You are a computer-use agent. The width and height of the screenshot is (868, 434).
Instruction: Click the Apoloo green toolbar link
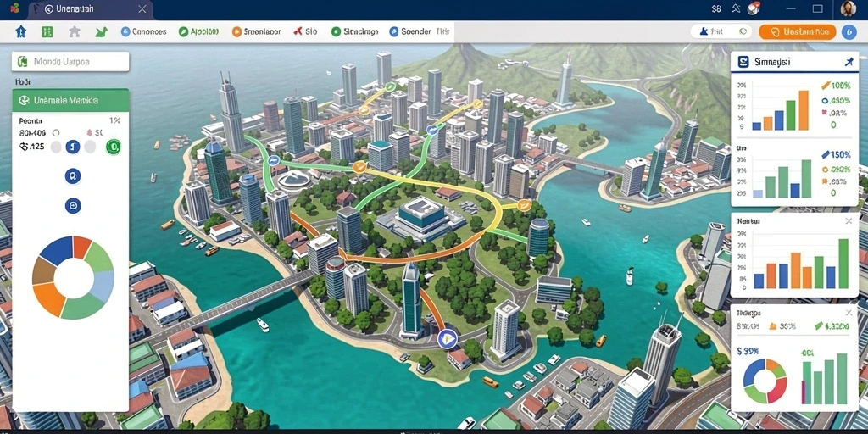[198, 31]
